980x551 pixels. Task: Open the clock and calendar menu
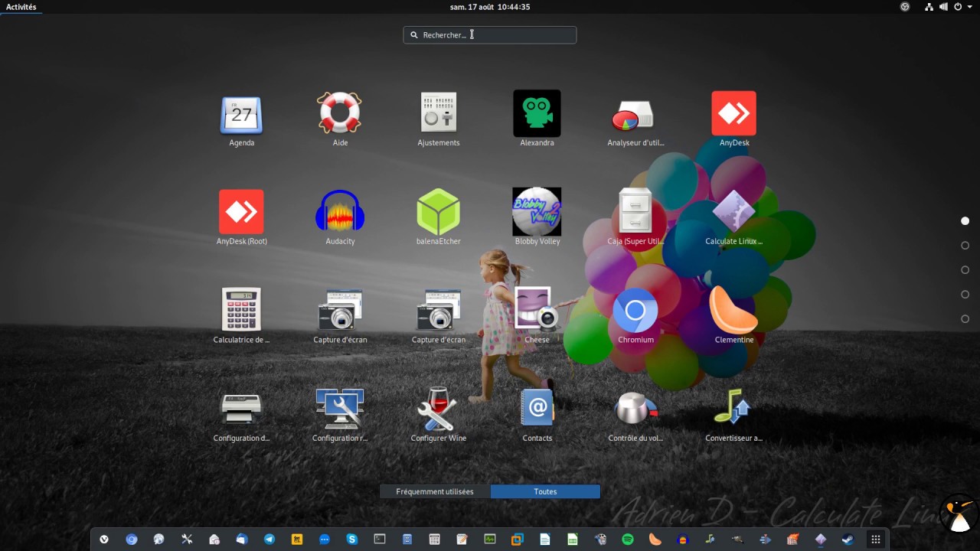tap(490, 7)
